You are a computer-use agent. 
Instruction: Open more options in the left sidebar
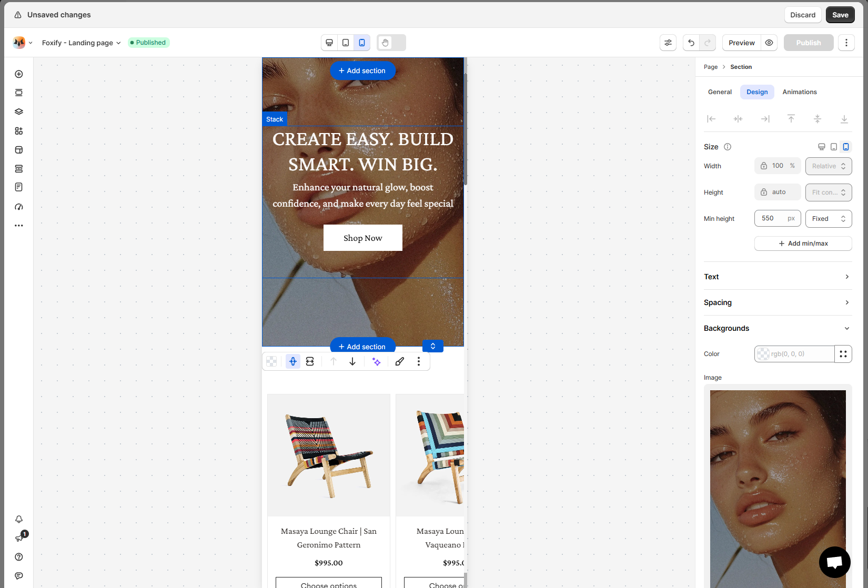click(19, 226)
